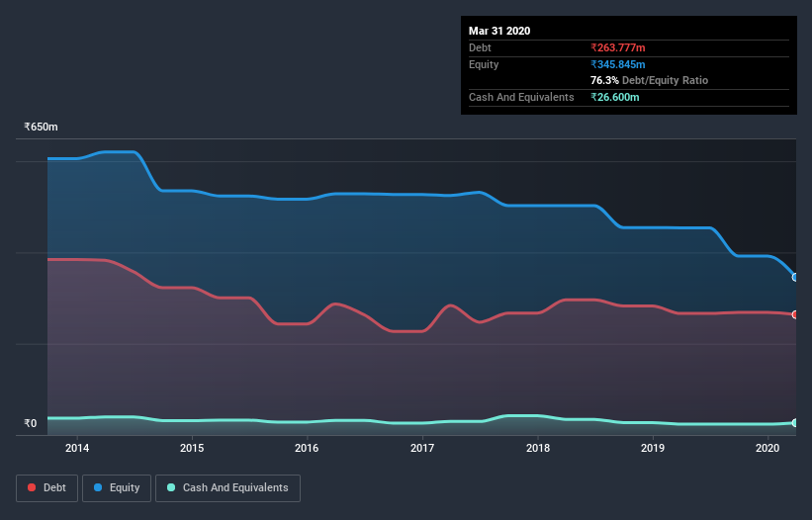Click the red Debt end-point marker

795,314
